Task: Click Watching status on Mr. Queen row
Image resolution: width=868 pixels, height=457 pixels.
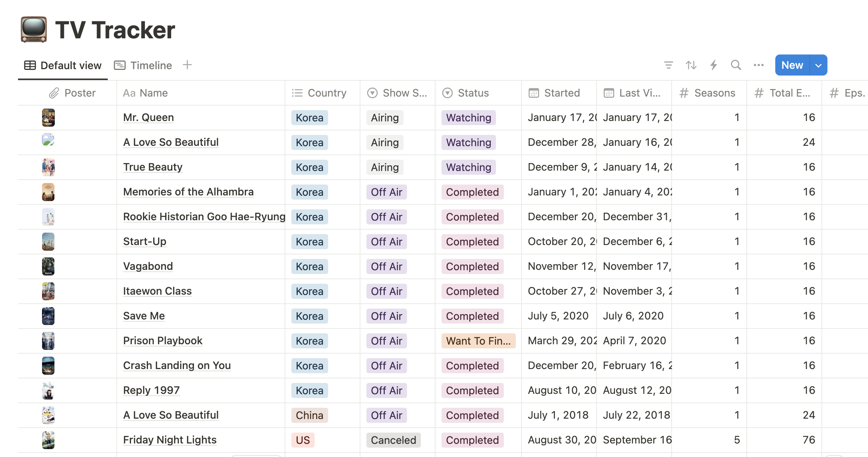Action: [468, 117]
